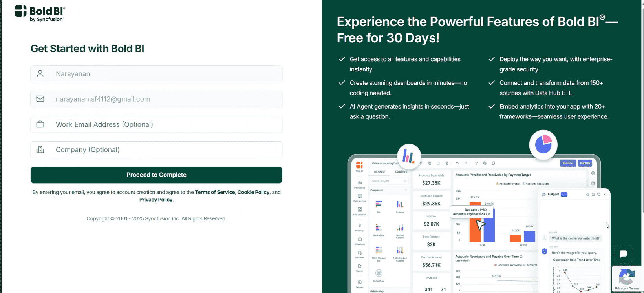Click the Dashboards icon in preview sidebar
Viewport: 644px width, 293px height.
tap(359, 183)
